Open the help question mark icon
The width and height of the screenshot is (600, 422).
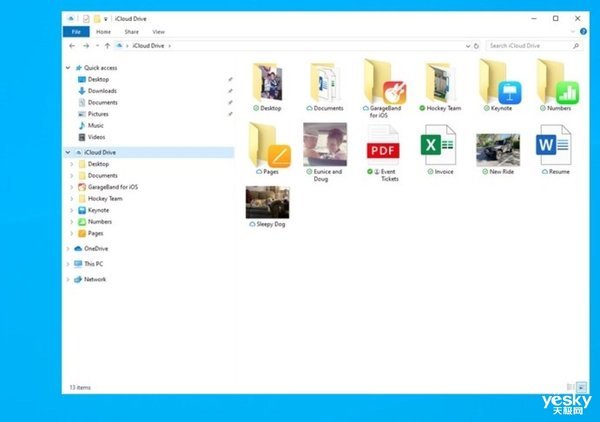click(x=583, y=32)
